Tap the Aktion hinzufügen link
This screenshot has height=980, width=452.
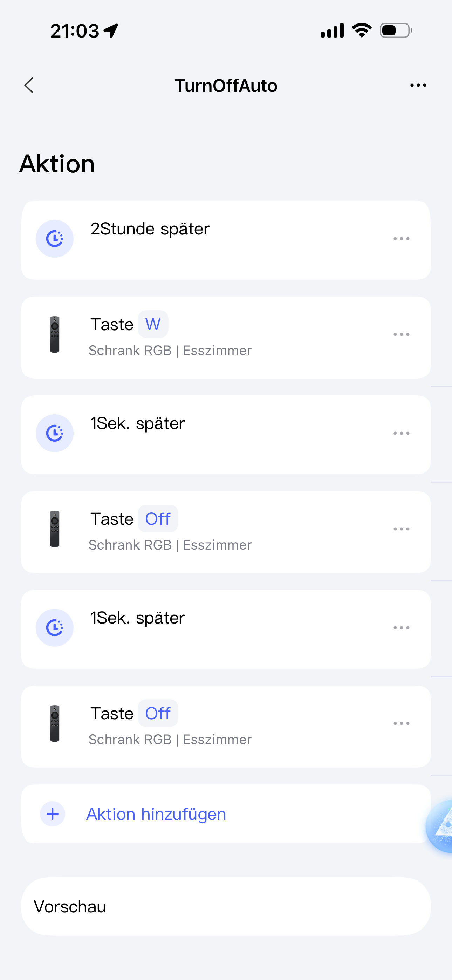tap(156, 814)
